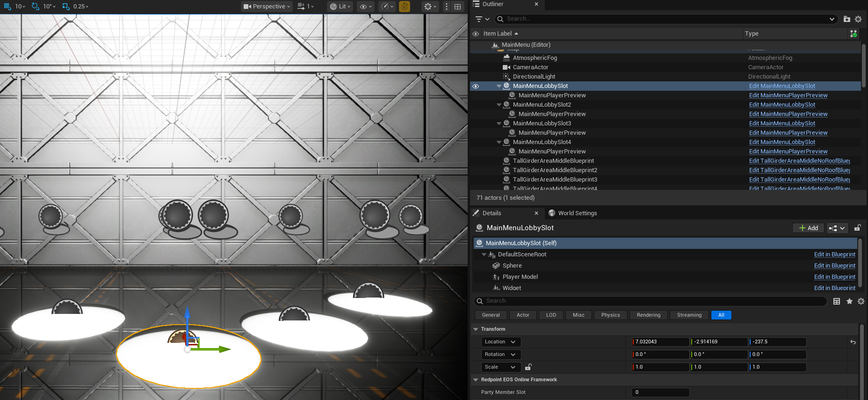
Task: Open the rotation snap 10° dropdown
Action: tap(49, 7)
